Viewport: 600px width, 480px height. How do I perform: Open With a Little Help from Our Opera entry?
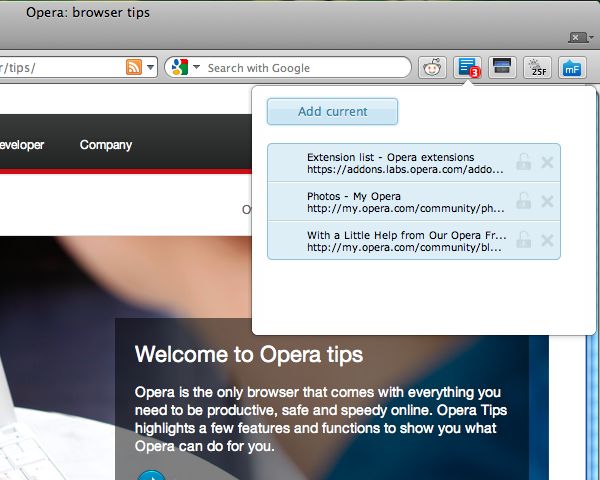(414, 241)
